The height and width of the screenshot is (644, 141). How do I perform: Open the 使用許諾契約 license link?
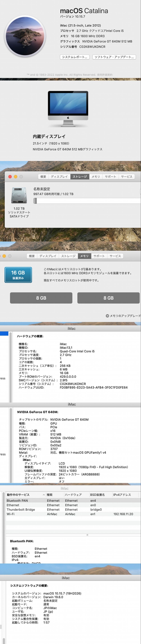tap(105, 75)
